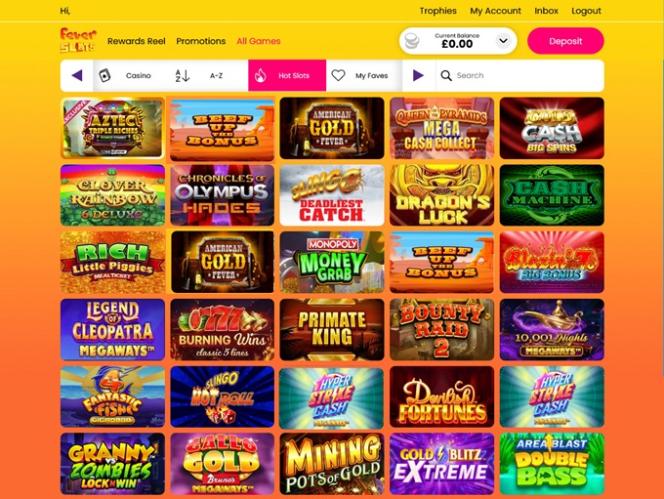The image size is (664, 499).
Task: Expand the Current Balance dropdown chevron
Action: pyautogui.click(x=503, y=41)
